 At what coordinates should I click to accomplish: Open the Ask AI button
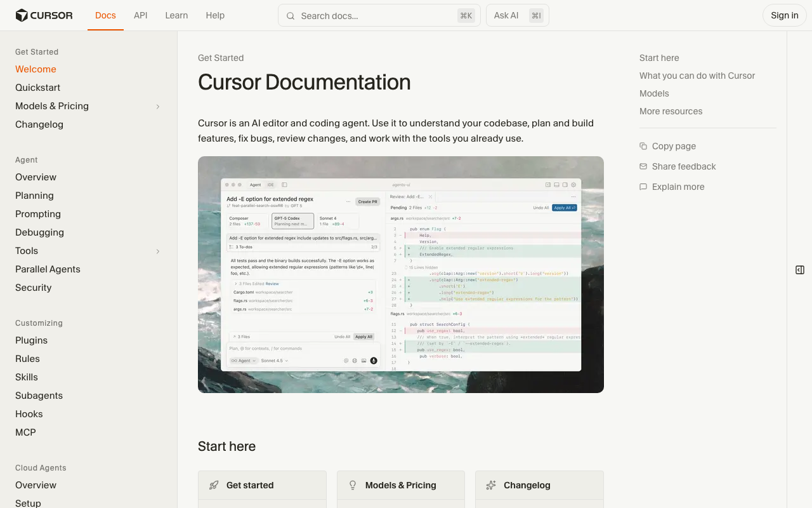click(x=517, y=15)
